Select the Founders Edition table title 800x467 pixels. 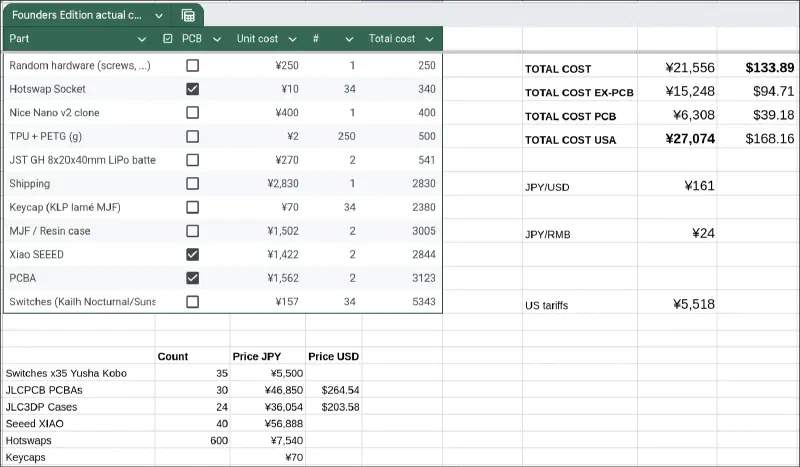(x=77, y=15)
